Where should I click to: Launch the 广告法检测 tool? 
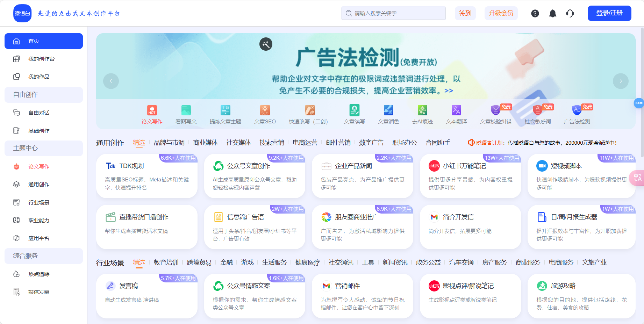577,110
